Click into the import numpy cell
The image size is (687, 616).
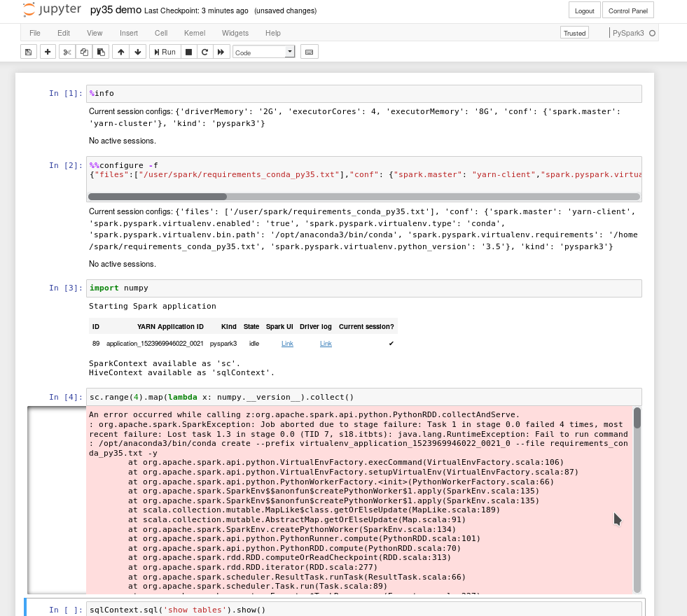pos(363,288)
